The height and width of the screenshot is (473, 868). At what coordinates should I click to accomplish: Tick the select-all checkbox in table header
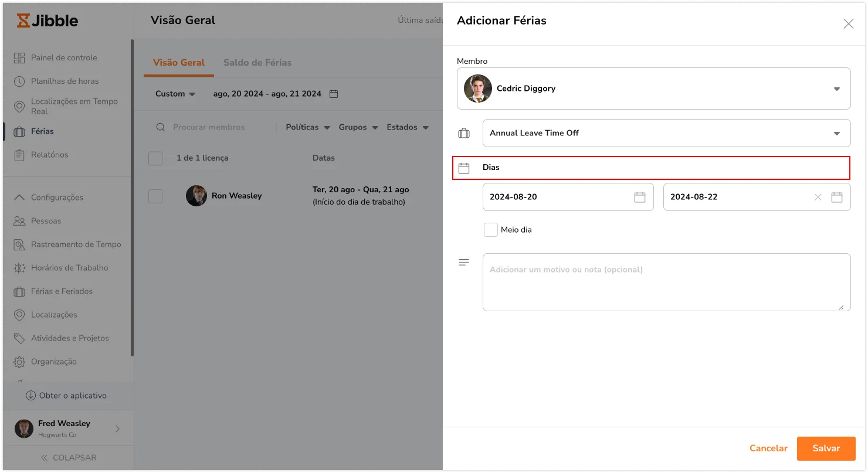coord(155,158)
